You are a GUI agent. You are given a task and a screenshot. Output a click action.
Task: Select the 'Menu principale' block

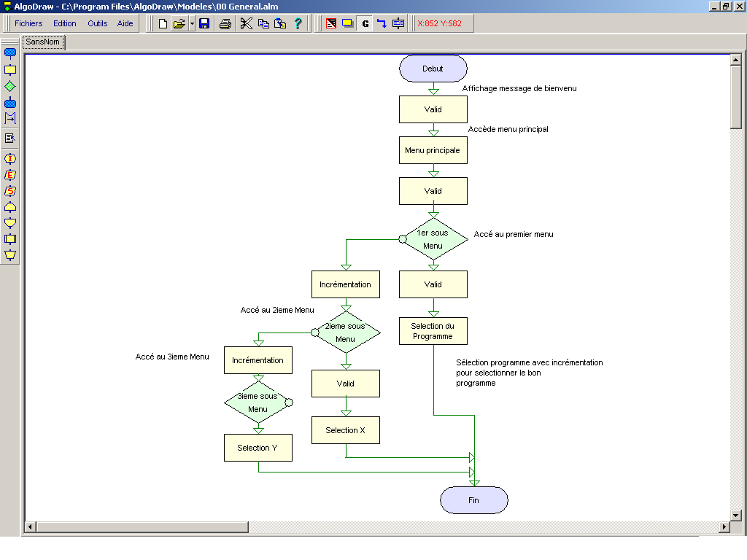433,150
